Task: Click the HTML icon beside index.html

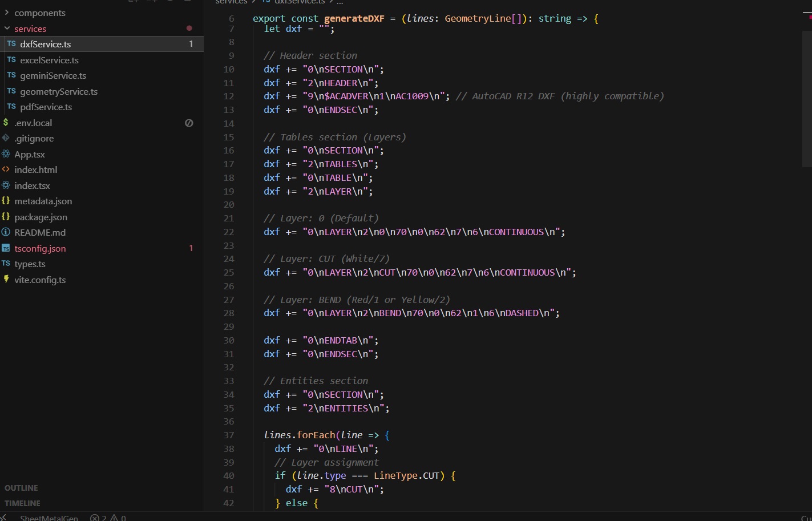Action: pyautogui.click(x=6, y=169)
